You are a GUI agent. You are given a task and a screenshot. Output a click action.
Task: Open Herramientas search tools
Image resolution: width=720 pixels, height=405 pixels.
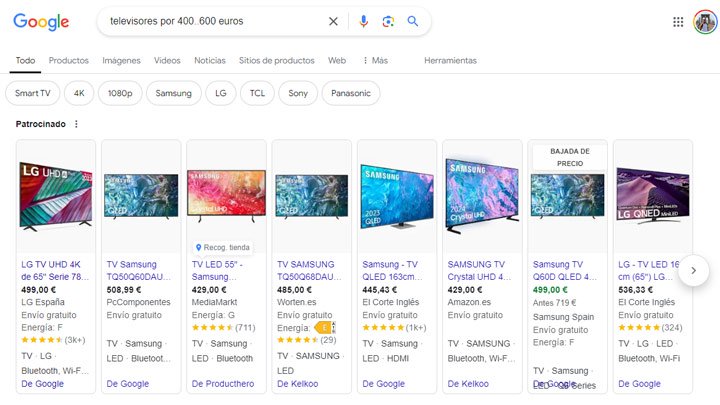(x=450, y=61)
